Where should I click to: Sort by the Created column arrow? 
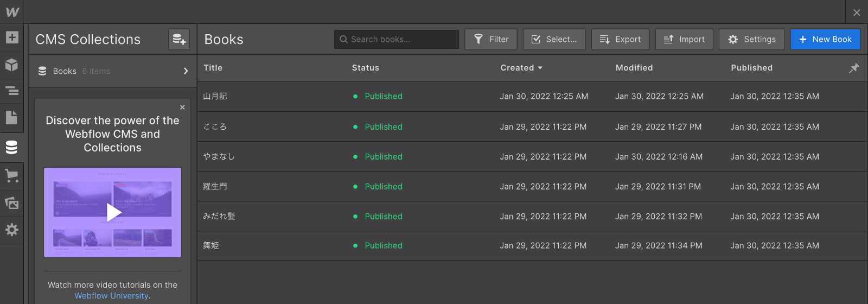tap(540, 68)
